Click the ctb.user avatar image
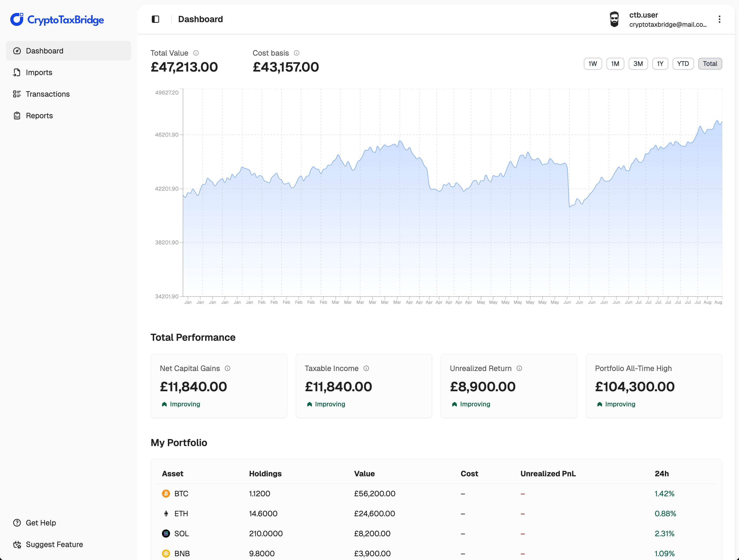Image resolution: width=739 pixels, height=560 pixels. (x=614, y=19)
